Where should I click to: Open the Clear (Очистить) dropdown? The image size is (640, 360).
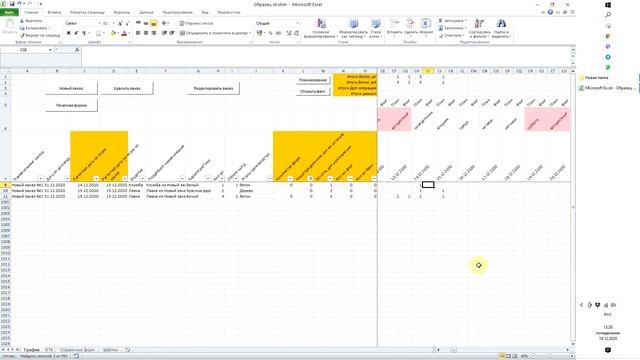point(451,36)
